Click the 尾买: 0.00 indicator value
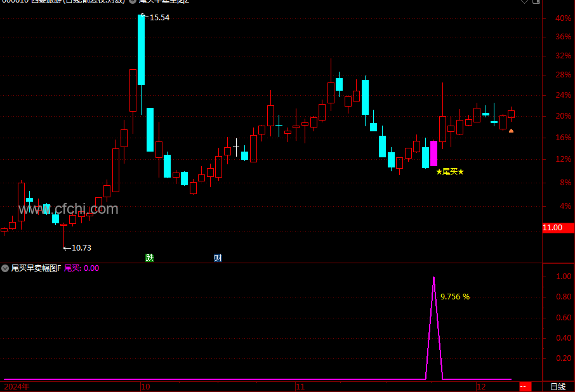 81,268
